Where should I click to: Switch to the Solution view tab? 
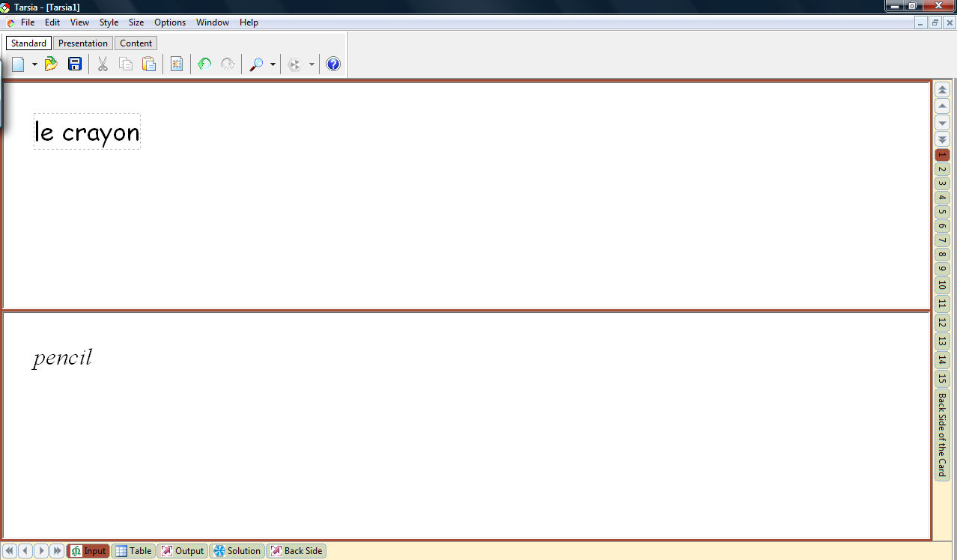coord(237,551)
